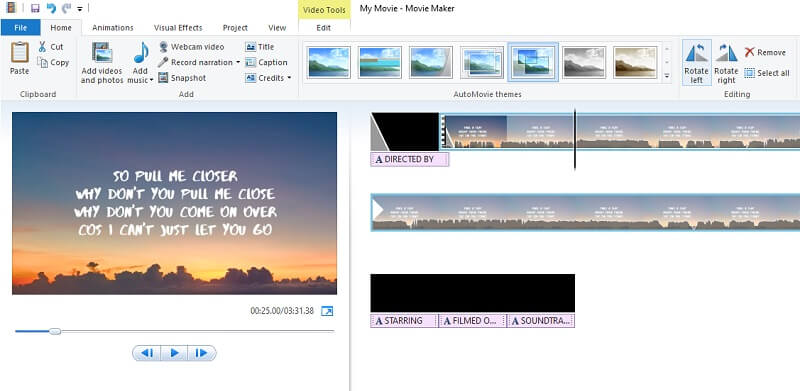800x391 pixels.
Task: Click the Save project icon in quick access toolbar
Action: tap(35, 8)
